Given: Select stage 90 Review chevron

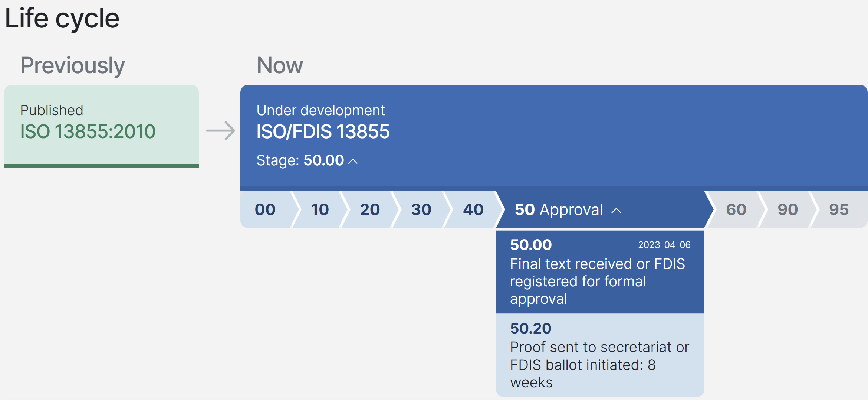Looking at the screenshot, I should [788, 209].
